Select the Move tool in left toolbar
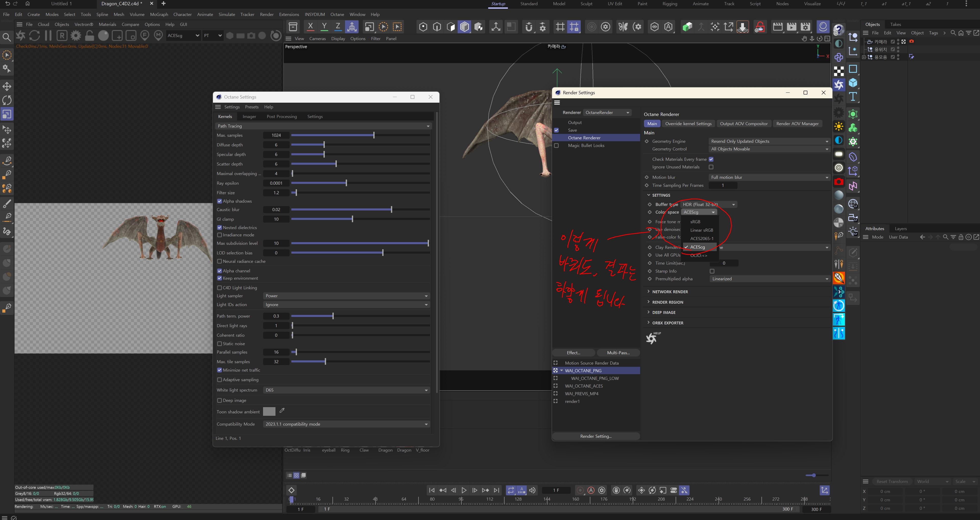The width and height of the screenshot is (980, 520). point(7,86)
